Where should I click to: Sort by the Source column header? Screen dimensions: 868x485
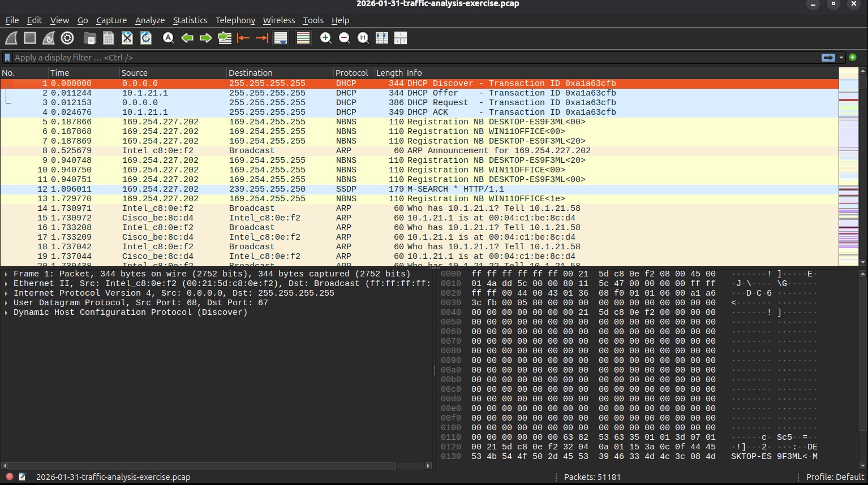pos(173,73)
